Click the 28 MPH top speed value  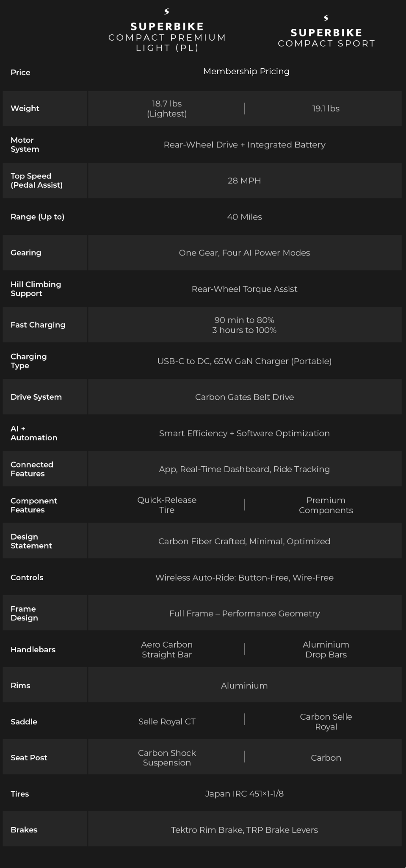tap(244, 181)
